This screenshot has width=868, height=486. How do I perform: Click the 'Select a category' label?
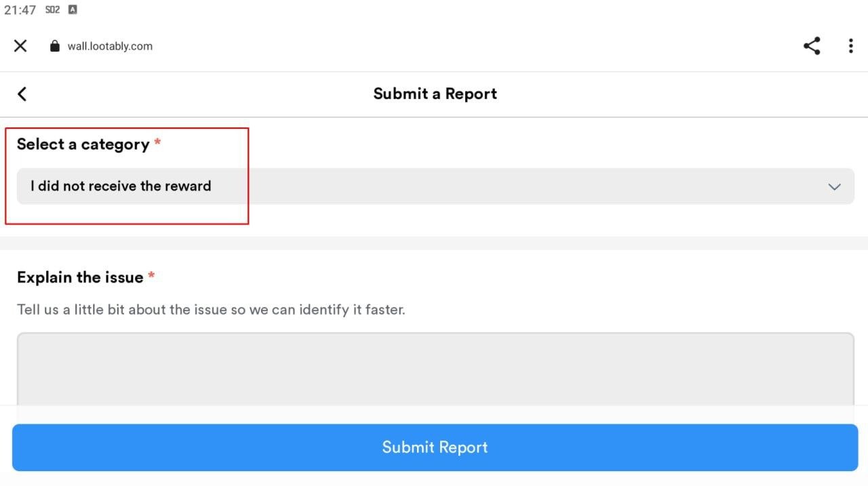coord(83,144)
